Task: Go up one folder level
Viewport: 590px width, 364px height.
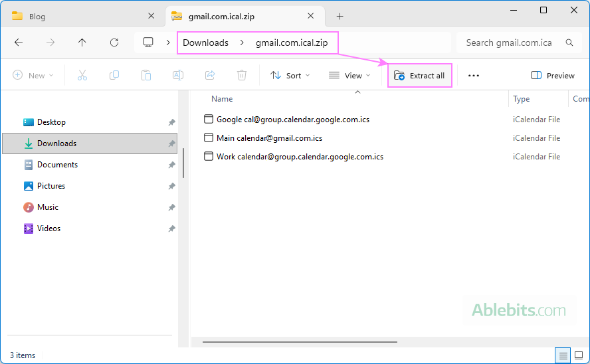Action: 82,43
